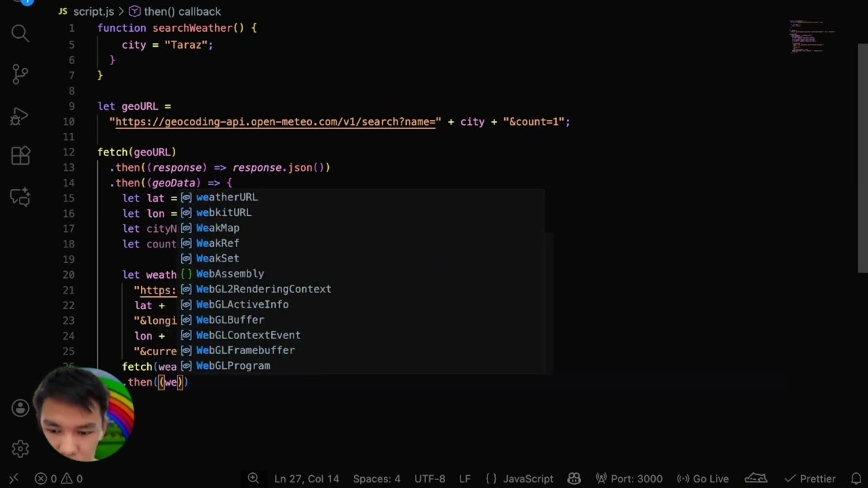Click 'fetch(geoURL)' on line 12
The height and width of the screenshot is (488, 868).
coord(136,152)
